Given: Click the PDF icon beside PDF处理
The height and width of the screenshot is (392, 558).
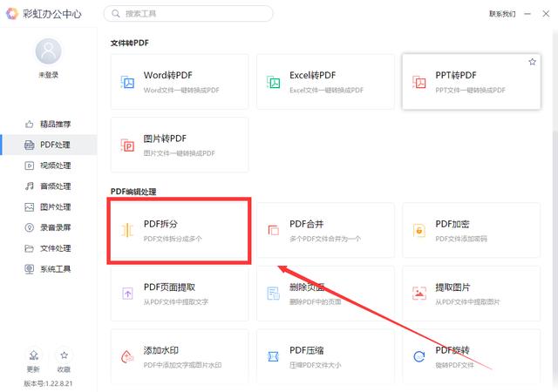Looking at the screenshot, I should pyautogui.click(x=29, y=145).
